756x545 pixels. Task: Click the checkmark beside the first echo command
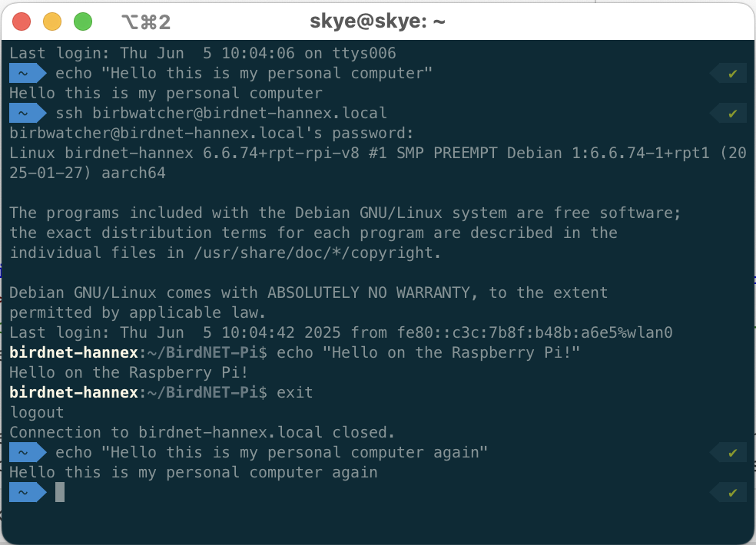coord(732,74)
